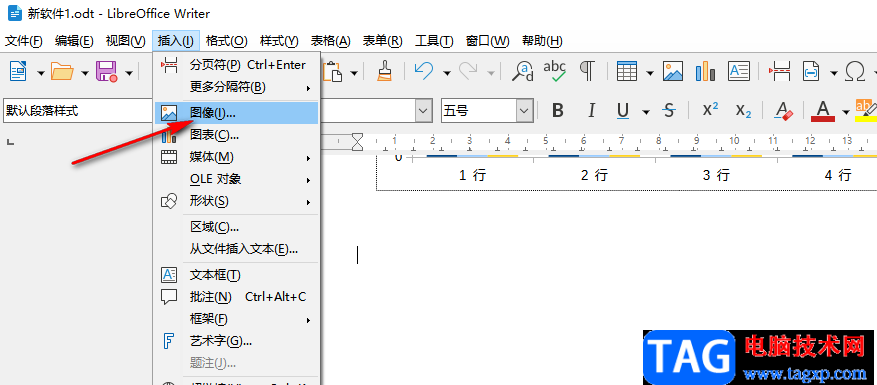Open the 样式(Y) menu
Viewport: 877px width, 385px height.
(x=279, y=41)
